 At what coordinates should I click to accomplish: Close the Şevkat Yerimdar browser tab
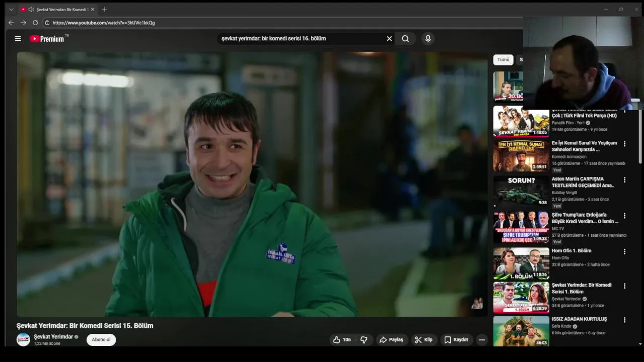[93, 10]
